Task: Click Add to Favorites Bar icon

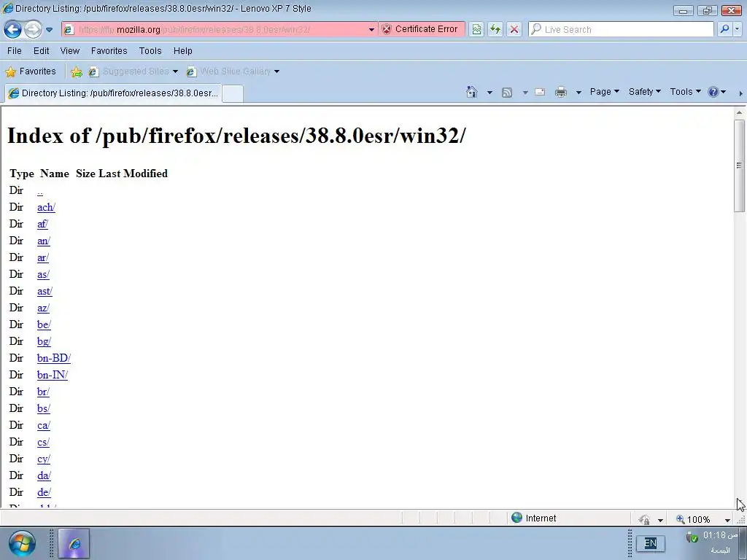Action: click(x=76, y=71)
